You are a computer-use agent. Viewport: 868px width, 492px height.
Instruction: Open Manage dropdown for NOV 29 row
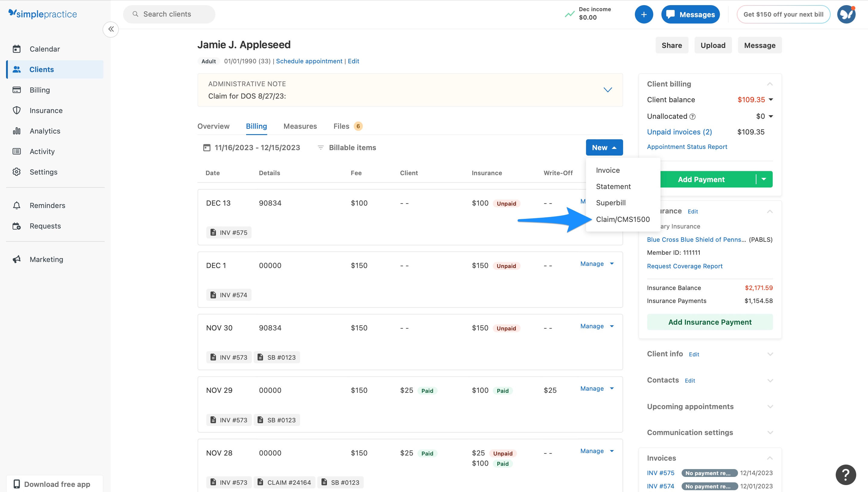pos(597,389)
